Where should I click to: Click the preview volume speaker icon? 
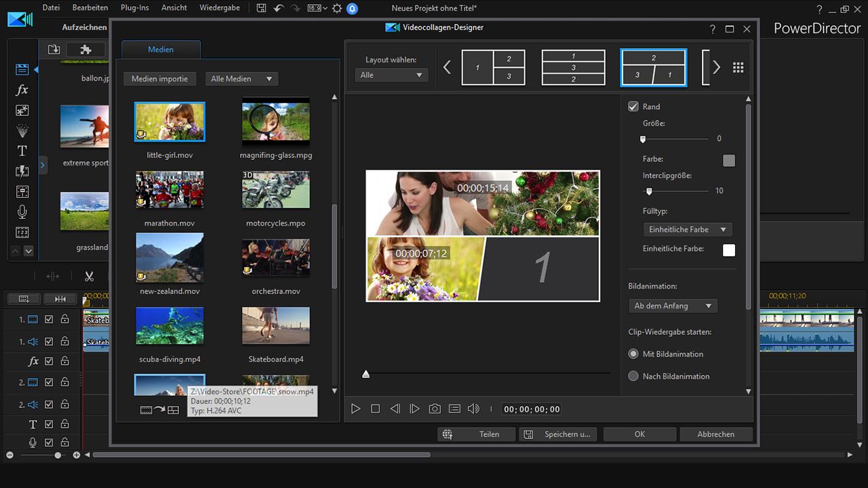[x=473, y=409]
